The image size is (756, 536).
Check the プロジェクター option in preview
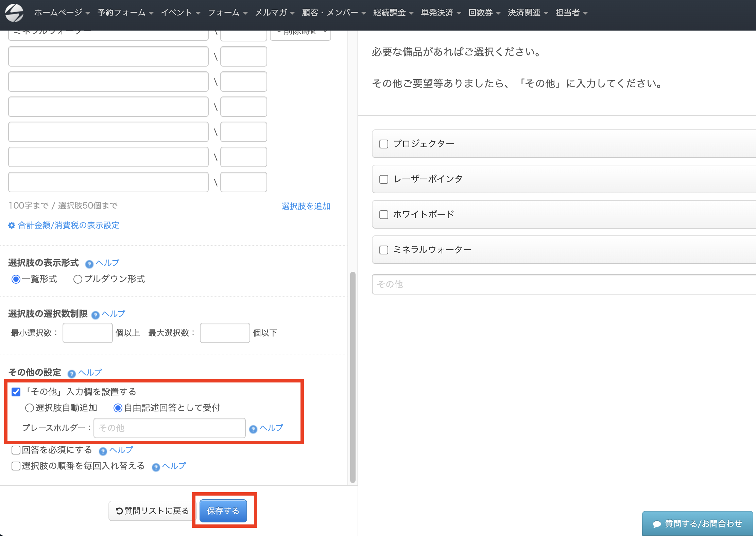coord(384,144)
